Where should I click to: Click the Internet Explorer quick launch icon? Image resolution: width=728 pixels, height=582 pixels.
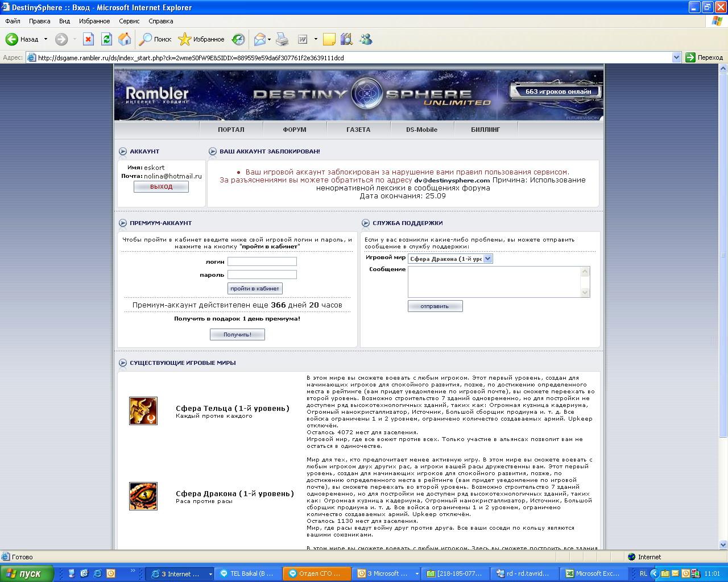click(x=97, y=573)
